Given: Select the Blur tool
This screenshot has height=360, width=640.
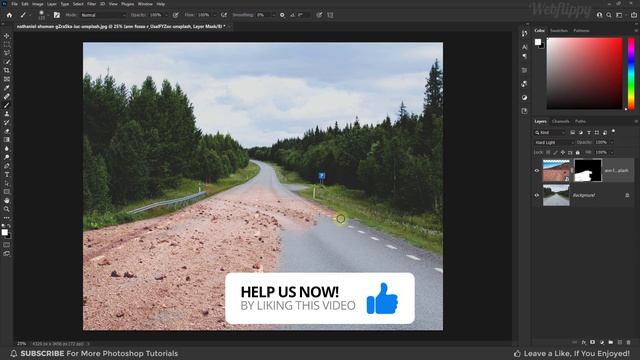Looking at the screenshot, I should point(7,149).
